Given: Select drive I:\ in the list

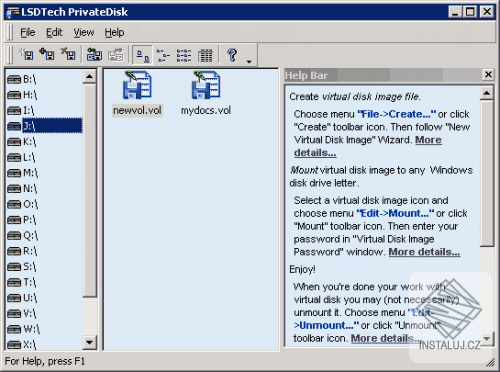Looking at the screenshot, I should 21,110.
